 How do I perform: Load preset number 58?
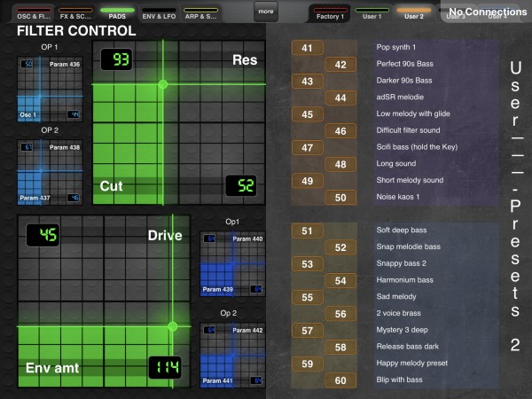pos(340,347)
